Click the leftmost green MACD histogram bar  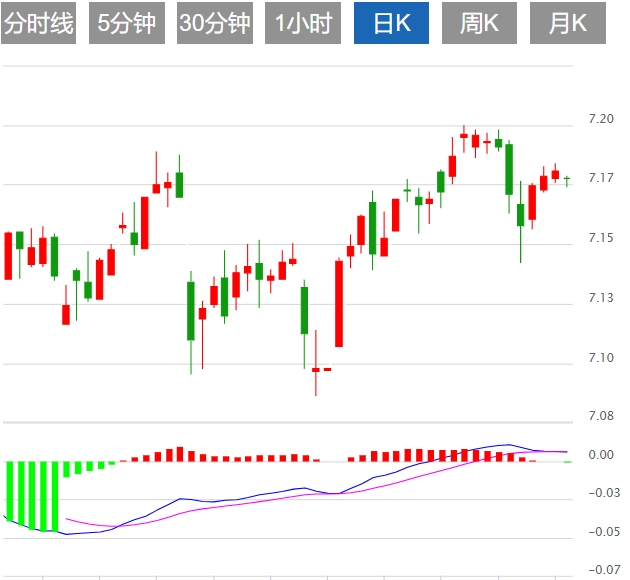(9, 491)
